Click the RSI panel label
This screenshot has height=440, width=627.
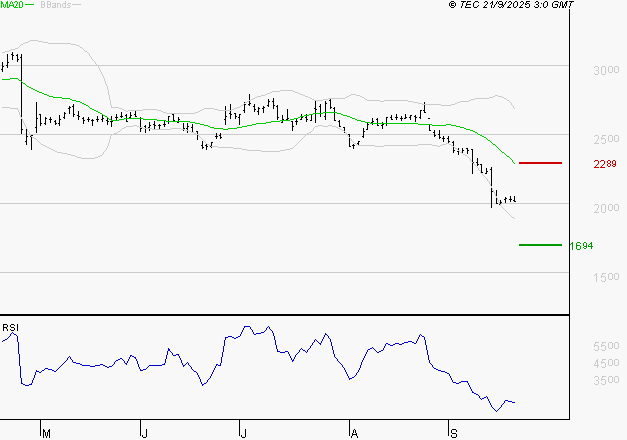pos(10,328)
